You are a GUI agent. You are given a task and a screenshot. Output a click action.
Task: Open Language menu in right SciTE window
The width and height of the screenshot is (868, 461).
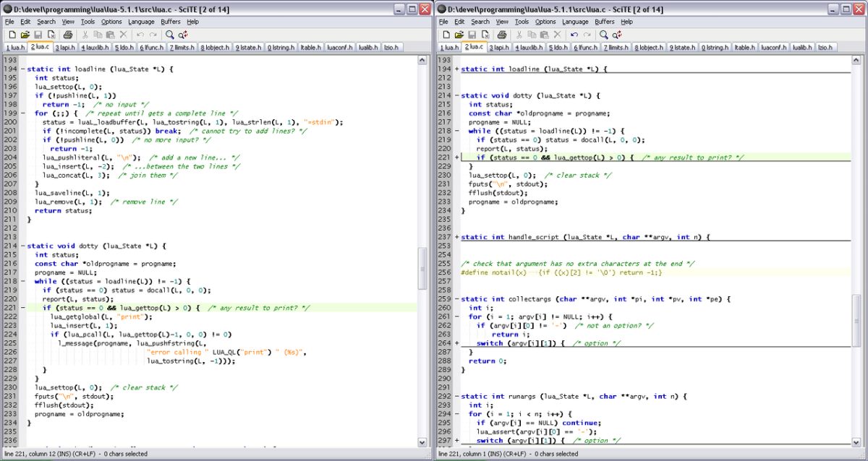(x=575, y=22)
